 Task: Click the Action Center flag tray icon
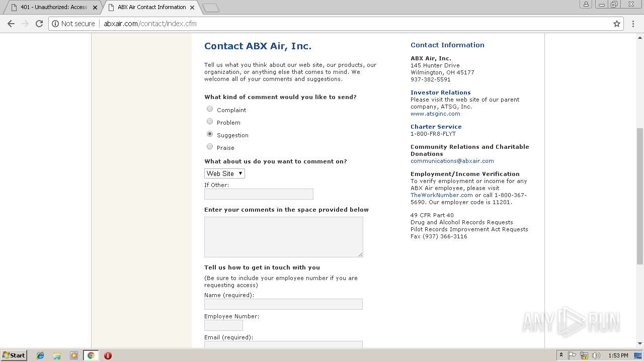click(x=572, y=355)
